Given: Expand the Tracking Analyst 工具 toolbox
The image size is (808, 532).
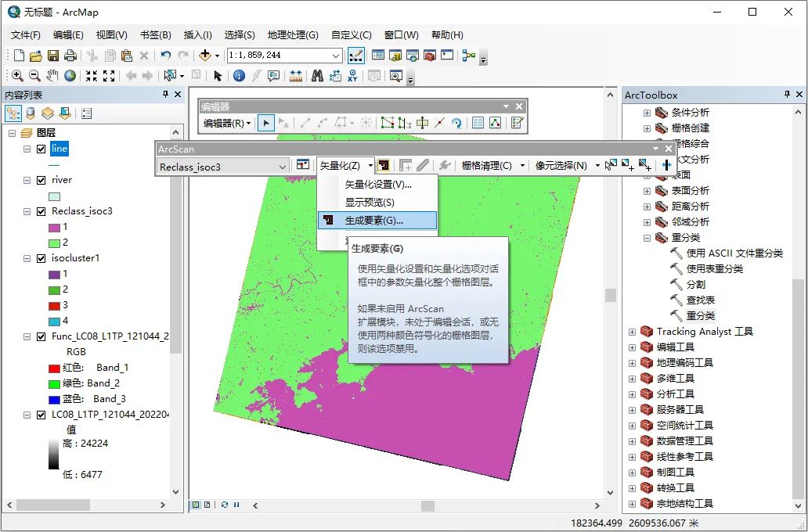Looking at the screenshot, I should point(633,332).
